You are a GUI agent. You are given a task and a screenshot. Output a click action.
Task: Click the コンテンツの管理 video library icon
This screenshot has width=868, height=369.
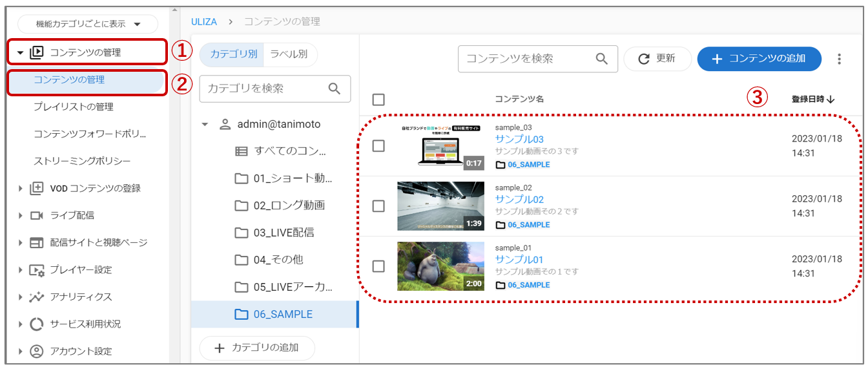[37, 52]
